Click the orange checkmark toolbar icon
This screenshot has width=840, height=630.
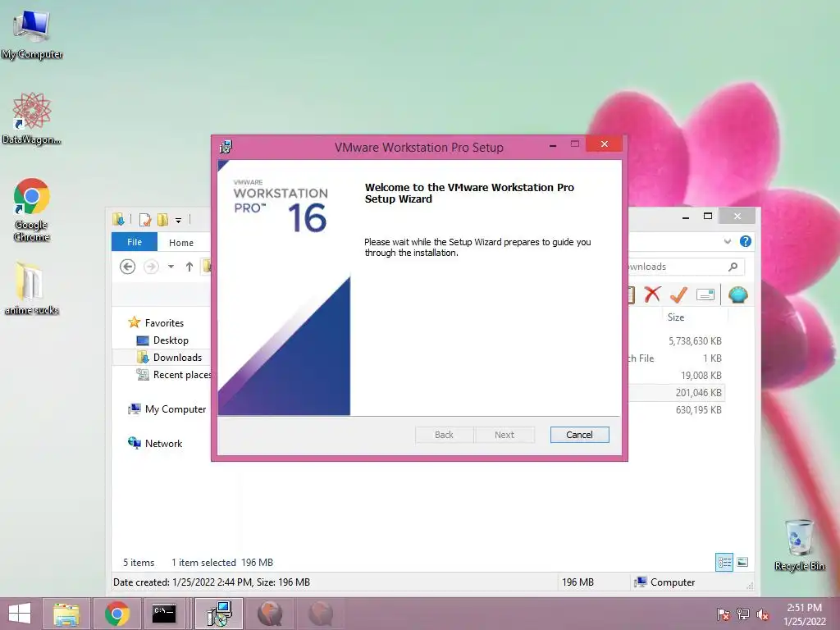point(678,294)
